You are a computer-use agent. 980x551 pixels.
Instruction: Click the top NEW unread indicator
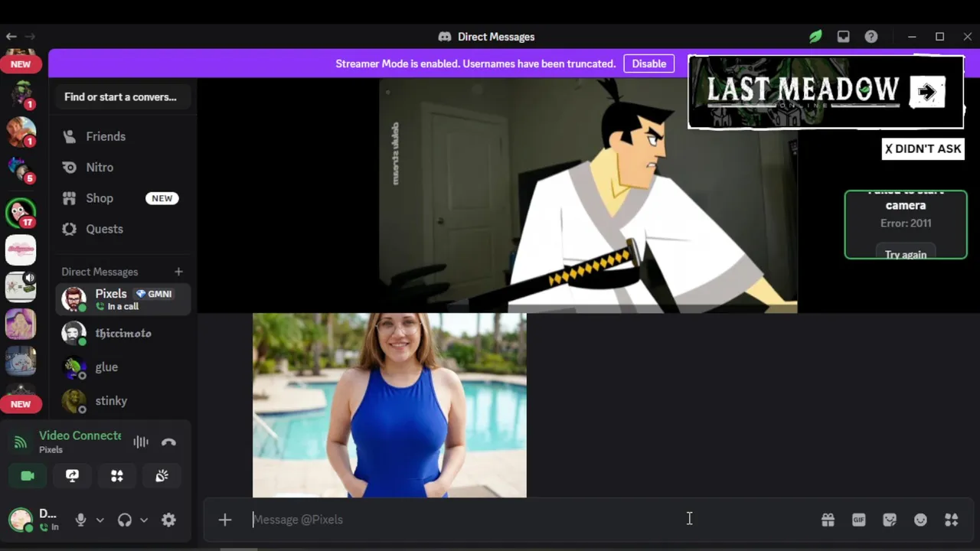[x=21, y=64]
